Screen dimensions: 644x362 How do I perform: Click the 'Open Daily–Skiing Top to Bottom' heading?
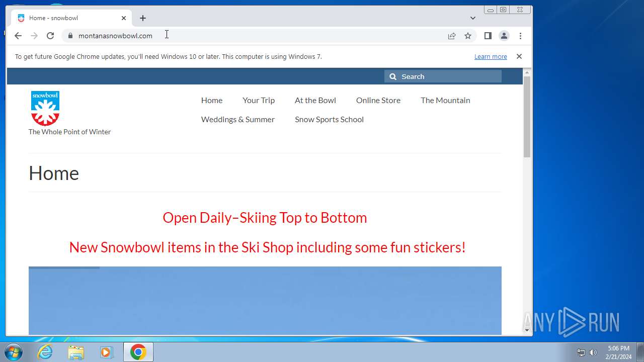tap(265, 218)
